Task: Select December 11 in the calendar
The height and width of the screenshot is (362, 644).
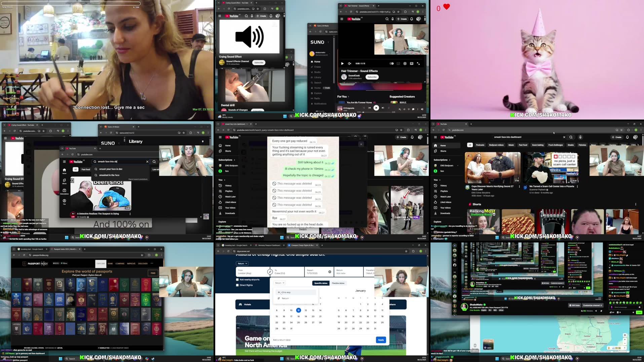Action: click(298, 310)
